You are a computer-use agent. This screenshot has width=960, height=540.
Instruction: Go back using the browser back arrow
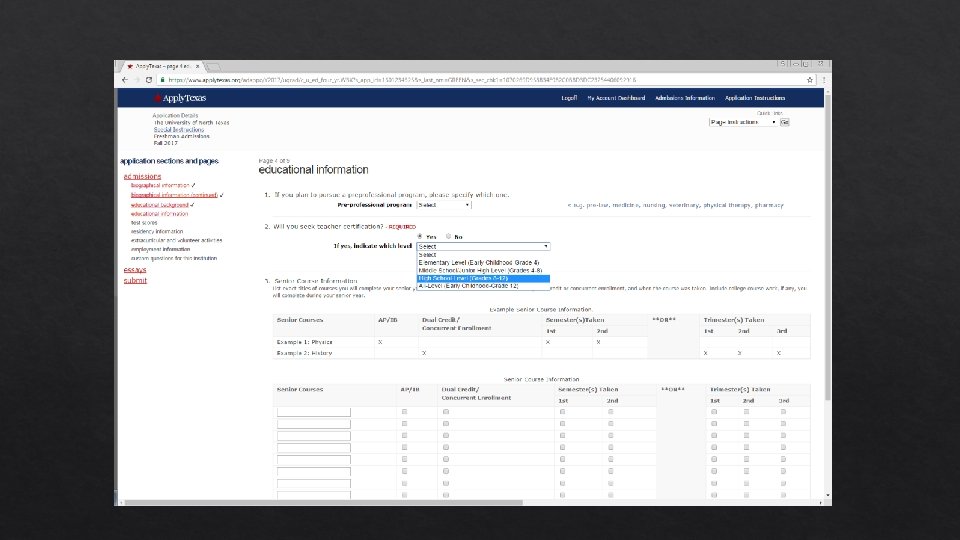125,80
